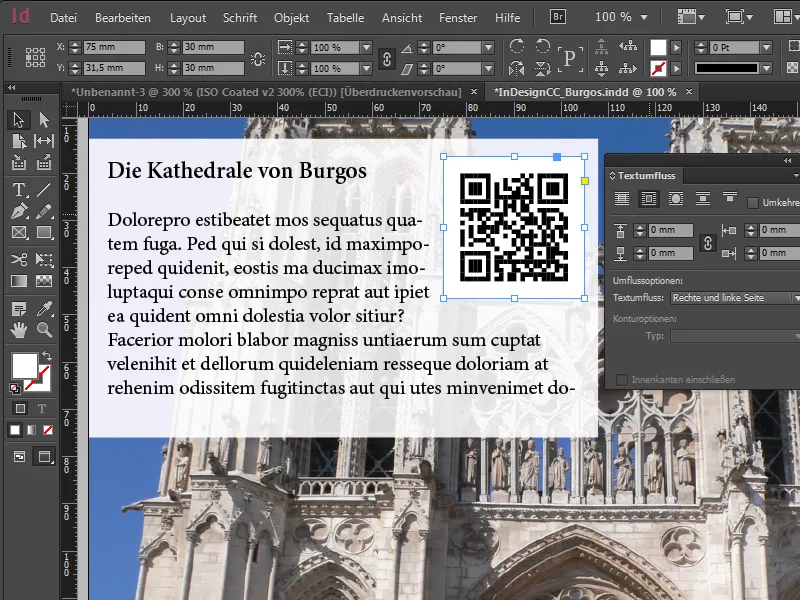800x600 pixels.
Task: Open Adobe Bridge via Br icon
Action: coord(558,17)
